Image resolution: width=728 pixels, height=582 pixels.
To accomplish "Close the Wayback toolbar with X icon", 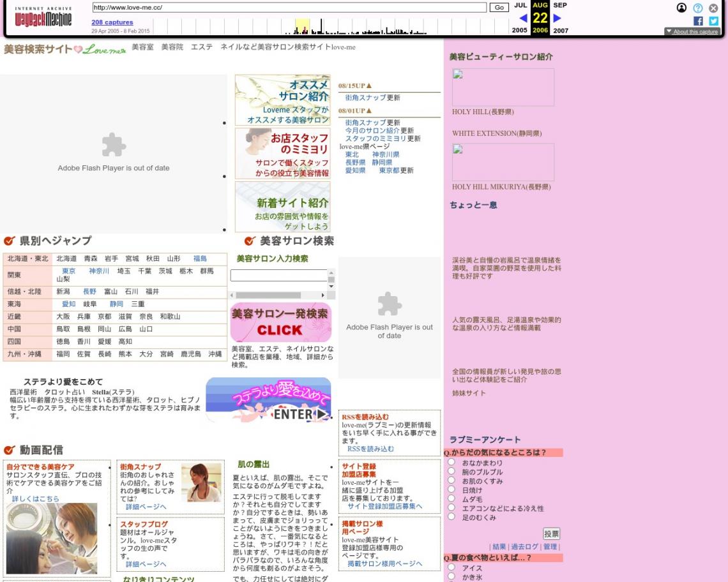I will point(713,8).
